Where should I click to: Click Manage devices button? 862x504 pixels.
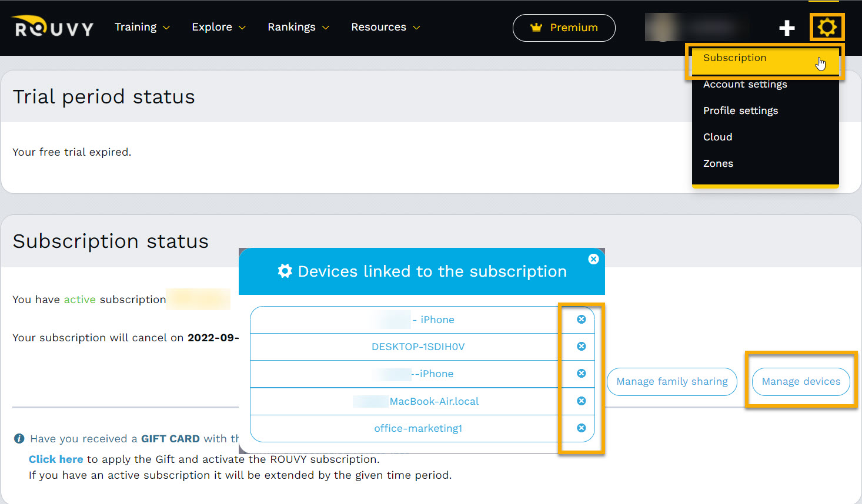tap(801, 382)
